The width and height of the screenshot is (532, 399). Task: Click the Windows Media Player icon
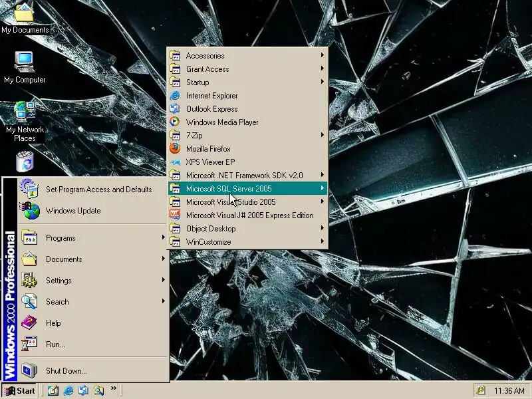click(x=175, y=122)
